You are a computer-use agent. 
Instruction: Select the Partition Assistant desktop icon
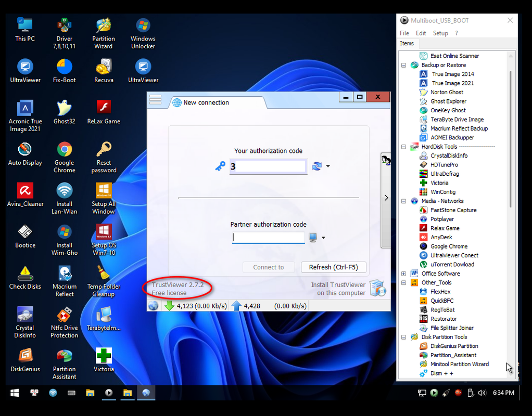click(x=64, y=364)
